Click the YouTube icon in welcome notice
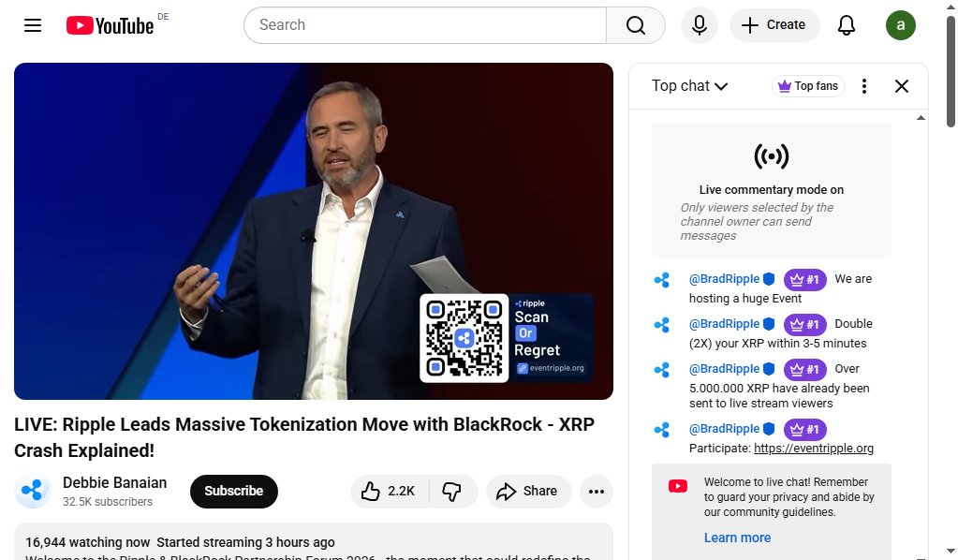 coord(678,486)
